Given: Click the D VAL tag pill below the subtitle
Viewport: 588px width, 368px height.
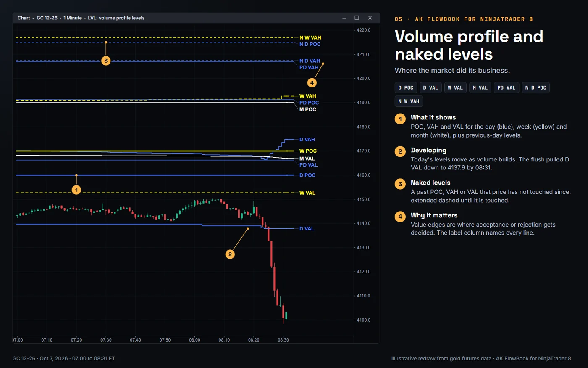Looking at the screenshot, I should pyautogui.click(x=430, y=87).
